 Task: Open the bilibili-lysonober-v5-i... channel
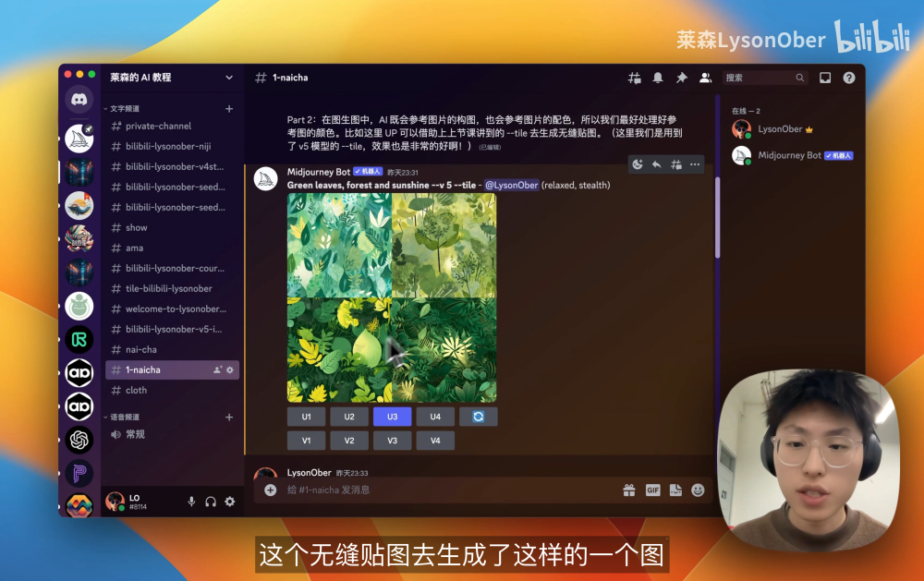pos(172,330)
